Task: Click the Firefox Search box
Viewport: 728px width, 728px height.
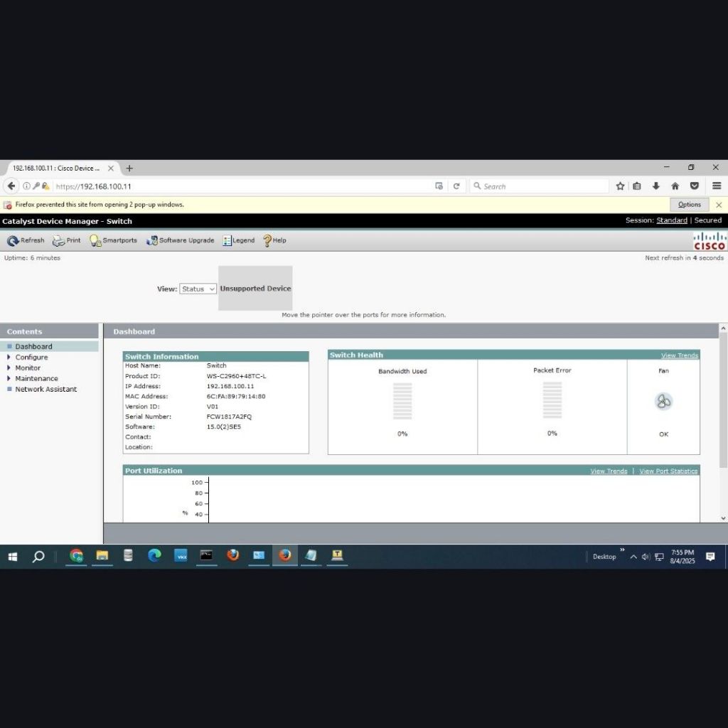Action: click(x=539, y=187)
